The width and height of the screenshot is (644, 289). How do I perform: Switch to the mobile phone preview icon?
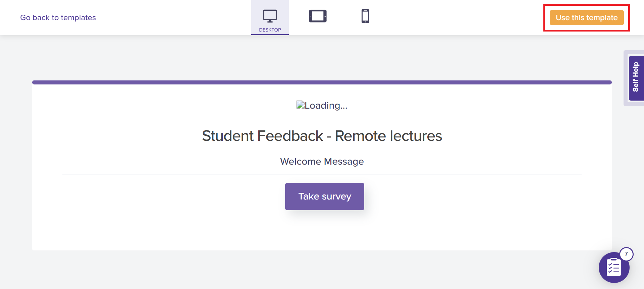coord(365,16)
